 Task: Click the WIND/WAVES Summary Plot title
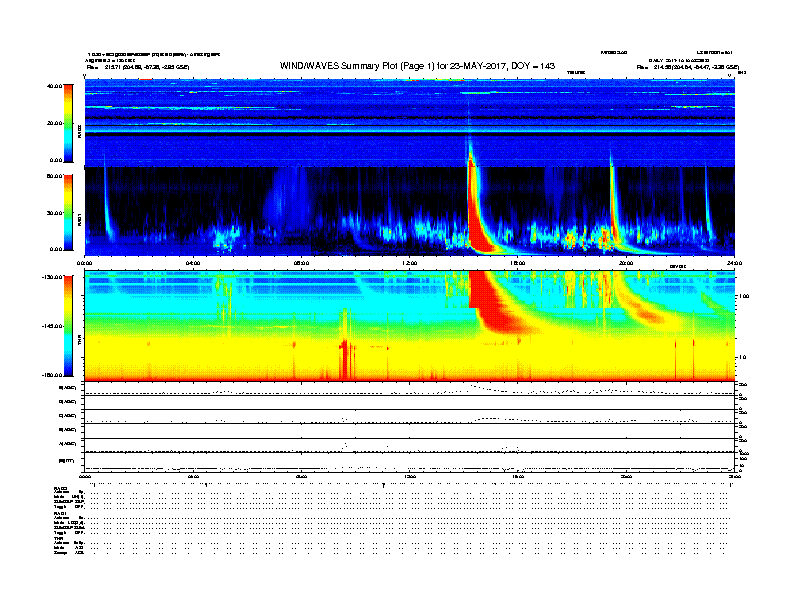coord(417,66)
